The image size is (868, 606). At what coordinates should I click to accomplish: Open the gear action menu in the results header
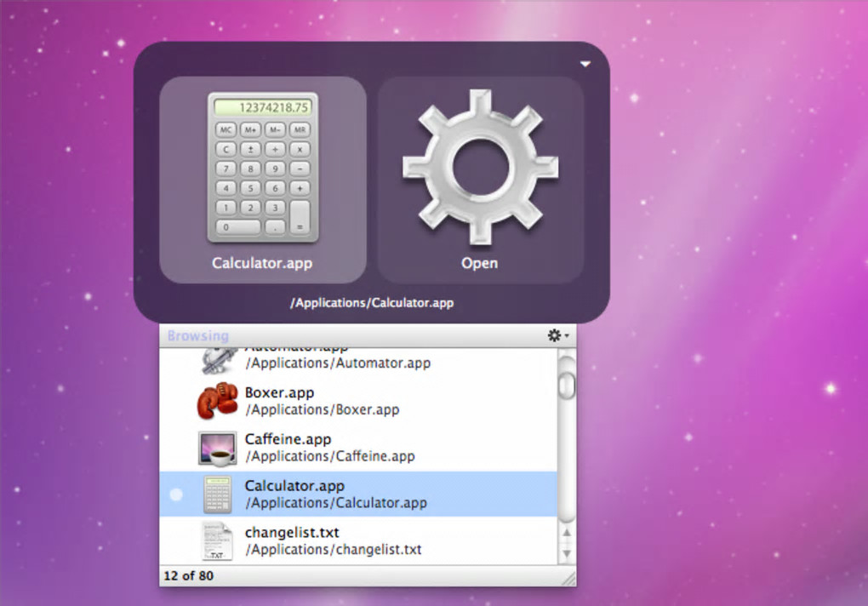[x=558, y=335]
